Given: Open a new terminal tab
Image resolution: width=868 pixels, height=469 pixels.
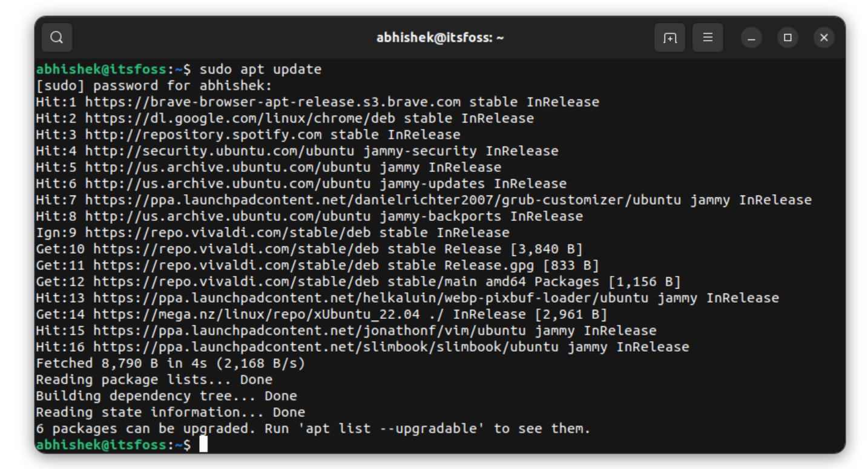Looking at the screenshot, I should (x=669, y=38).
